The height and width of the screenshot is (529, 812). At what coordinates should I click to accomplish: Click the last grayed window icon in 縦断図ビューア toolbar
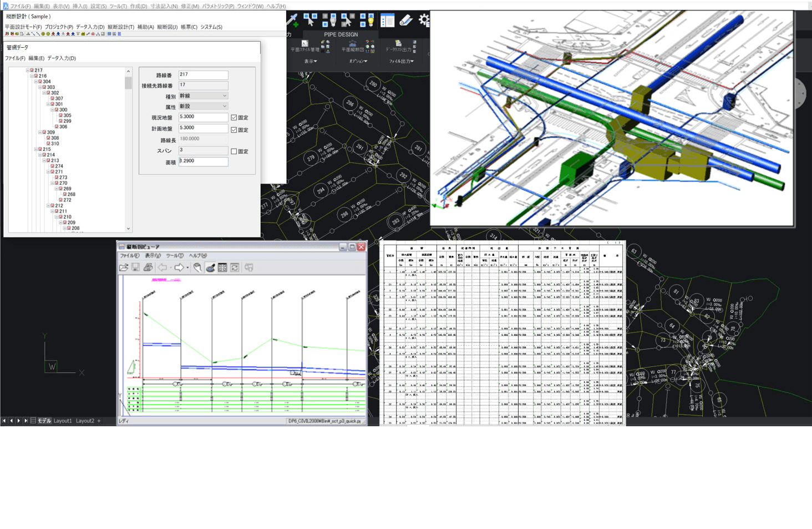click(x=249, y=268)
